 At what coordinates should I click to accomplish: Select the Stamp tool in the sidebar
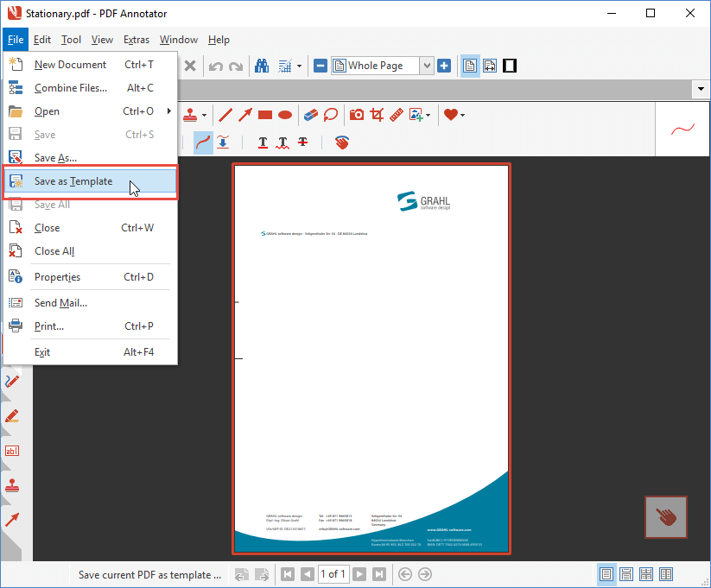[14, 484]
